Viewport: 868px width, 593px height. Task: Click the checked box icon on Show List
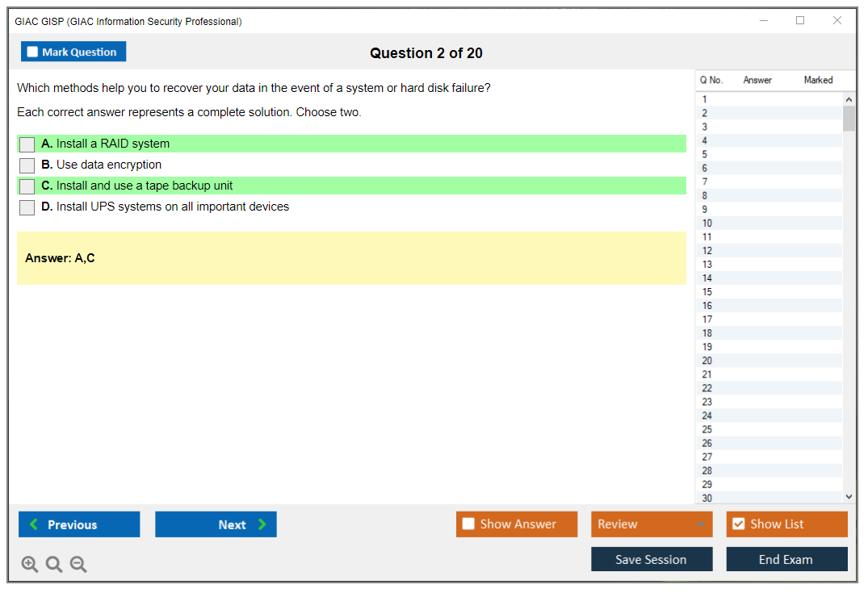738,524
